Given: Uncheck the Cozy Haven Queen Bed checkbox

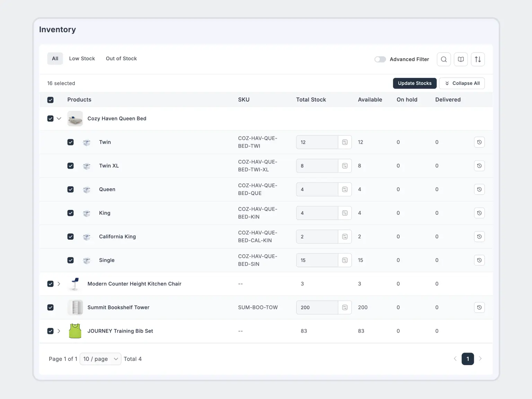Looking at the screenshot, I should [51, 118].
